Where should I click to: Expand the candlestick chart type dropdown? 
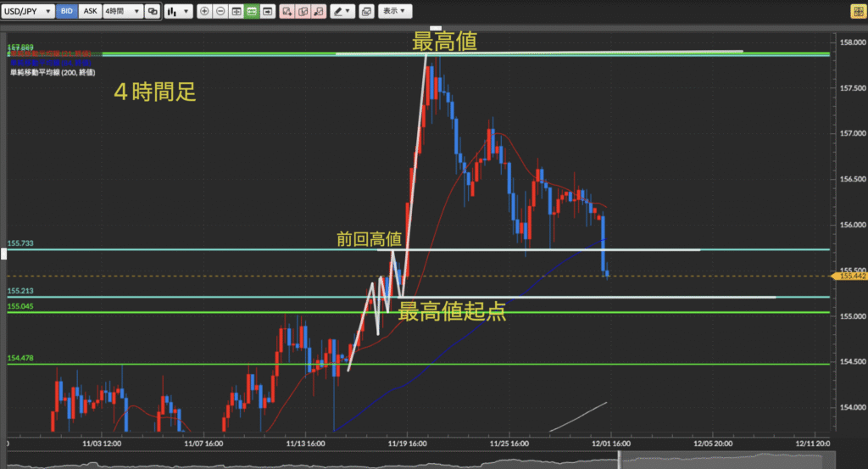(x=177, y=12)
